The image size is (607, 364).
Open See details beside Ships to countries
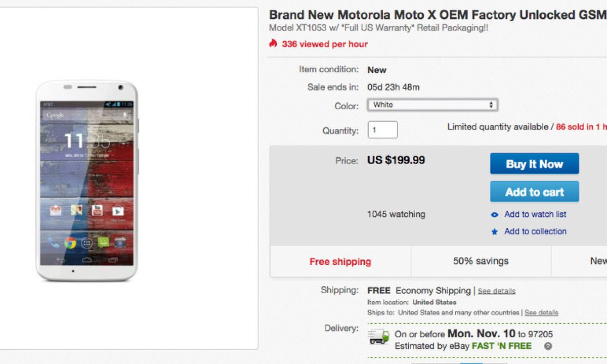(x=541, y=313)
